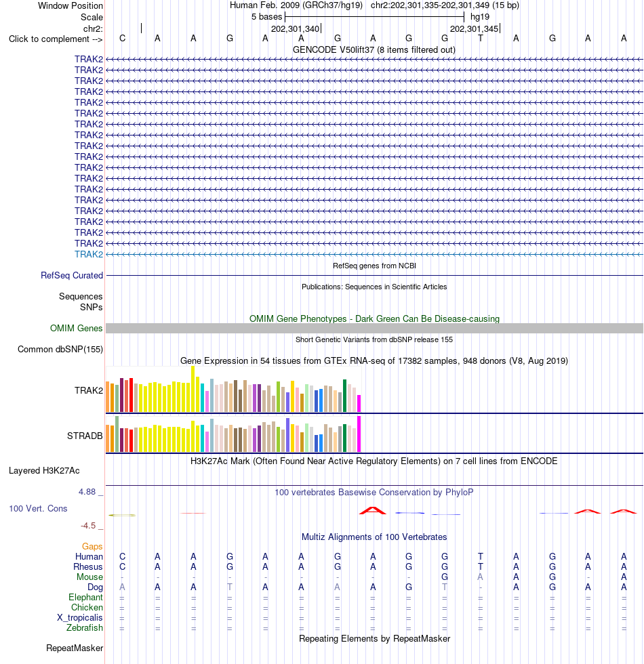The image size is (644, 664).
Task: Click Short Genetic Variants dbSNP title
Action: pos(374,339)
